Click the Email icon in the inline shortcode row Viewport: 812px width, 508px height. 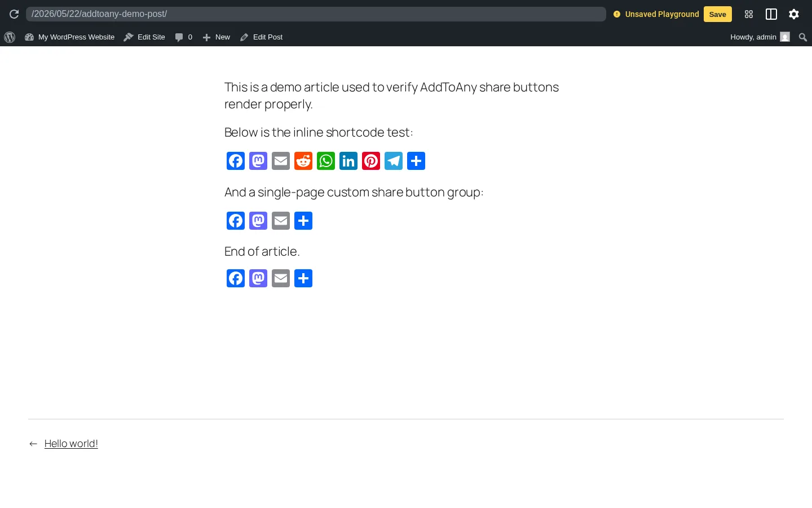coord(281,161)
